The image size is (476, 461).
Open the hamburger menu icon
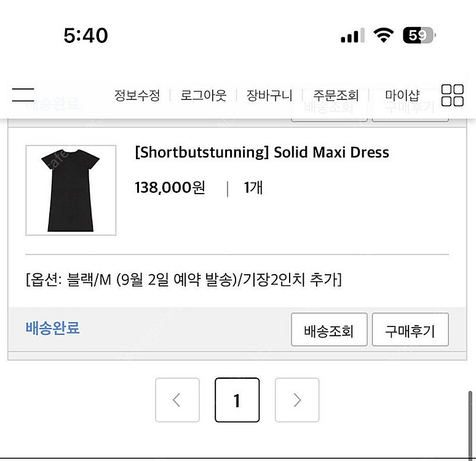click(x=23, y=95)
